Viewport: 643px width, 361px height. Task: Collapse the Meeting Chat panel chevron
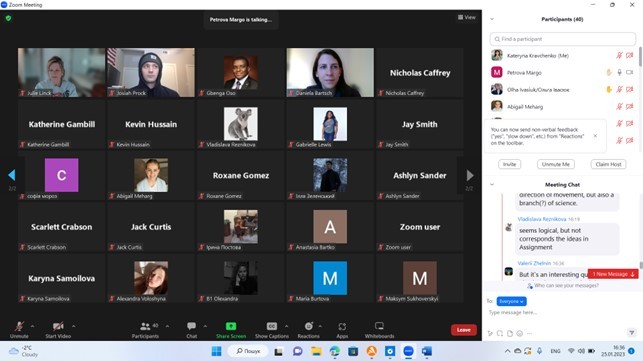point(492,185)
